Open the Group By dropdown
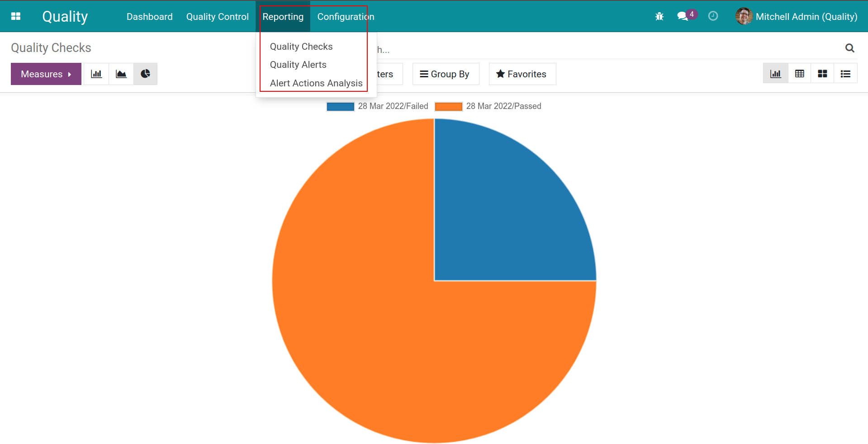 (x=445, y=74)
